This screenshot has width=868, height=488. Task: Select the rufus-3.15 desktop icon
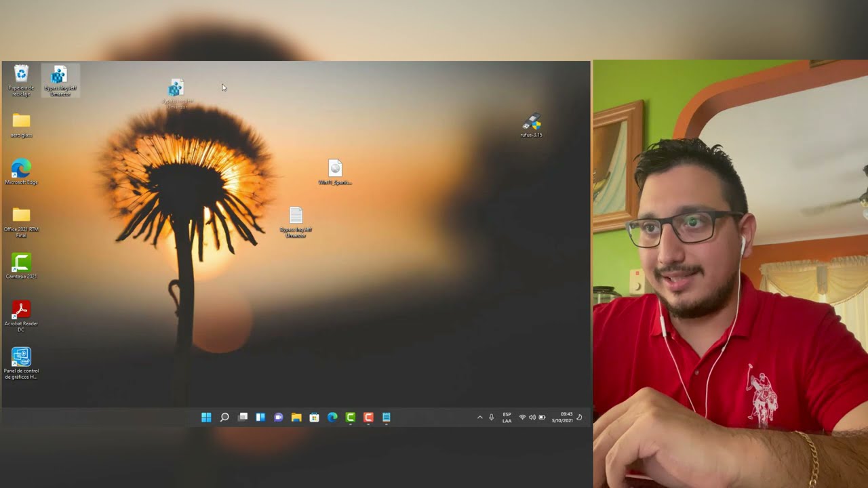point(531,125)
